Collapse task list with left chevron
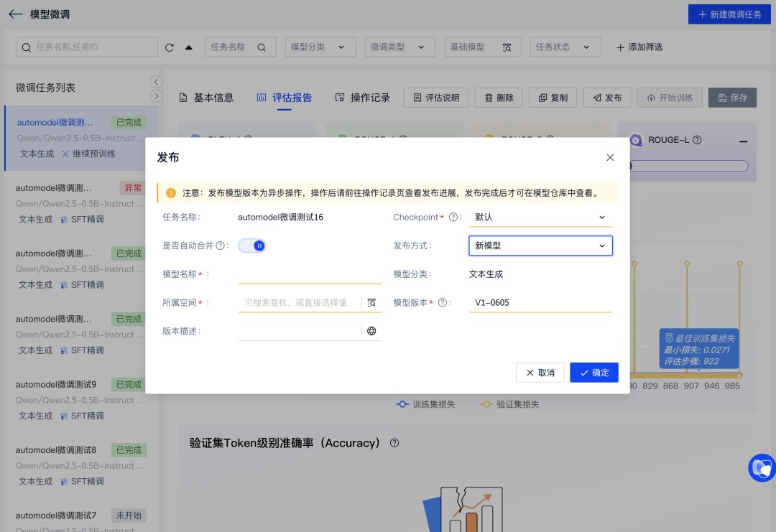 (156, 82)
